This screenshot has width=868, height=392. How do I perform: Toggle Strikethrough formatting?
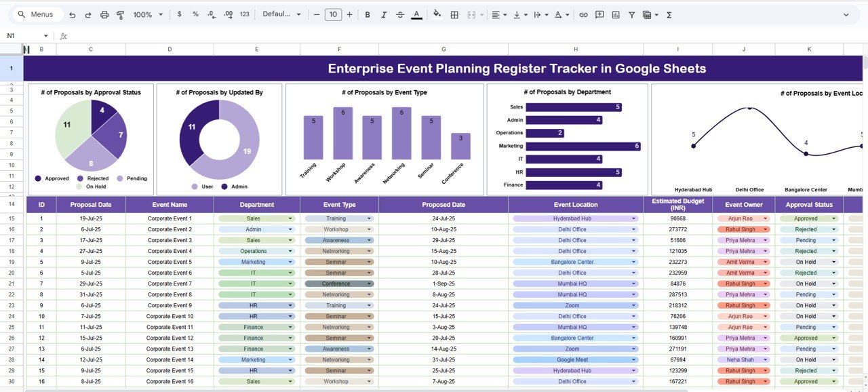(400, 14)
